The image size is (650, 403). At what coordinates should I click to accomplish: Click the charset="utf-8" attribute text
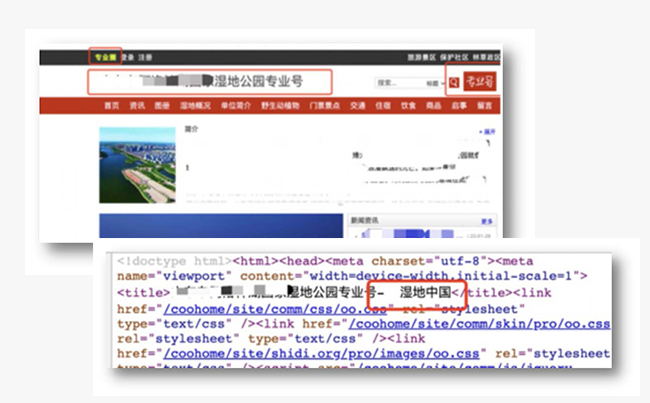coord(431,261)
